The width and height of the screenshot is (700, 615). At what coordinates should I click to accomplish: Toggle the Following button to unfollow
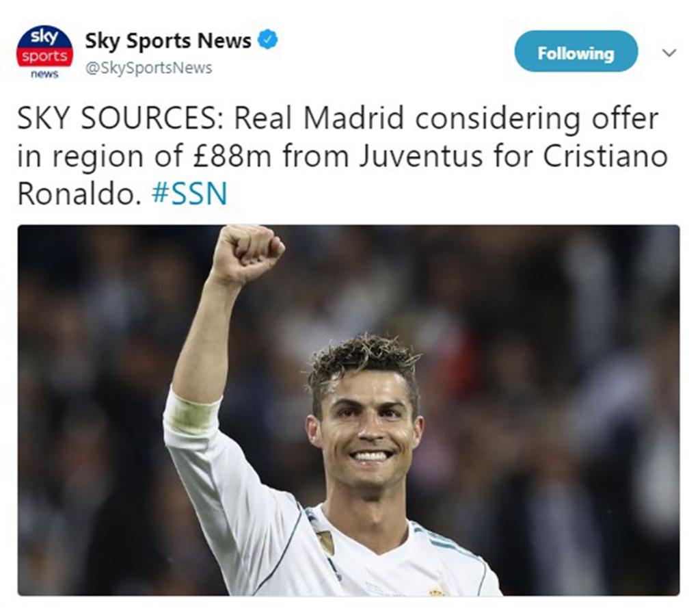tap(576, 51)
